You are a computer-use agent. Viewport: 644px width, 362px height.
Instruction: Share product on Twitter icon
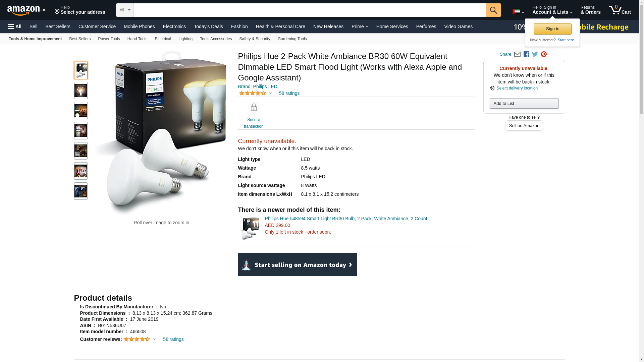point(535,54)
